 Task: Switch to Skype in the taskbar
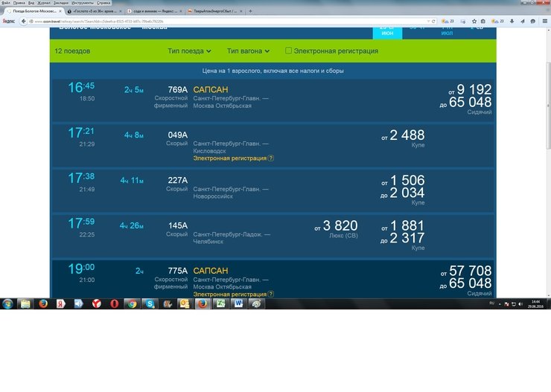(x=149, y=303)
